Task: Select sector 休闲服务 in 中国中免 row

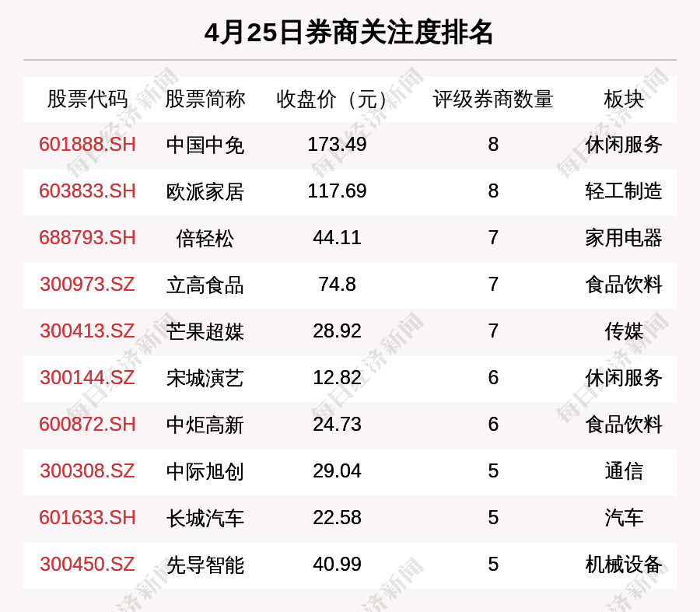Action: 624,145
